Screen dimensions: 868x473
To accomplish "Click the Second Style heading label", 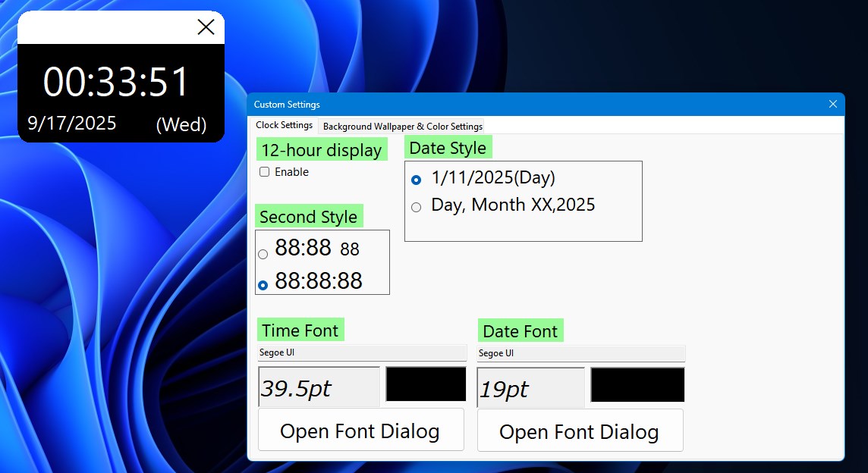I will point(308,216).
